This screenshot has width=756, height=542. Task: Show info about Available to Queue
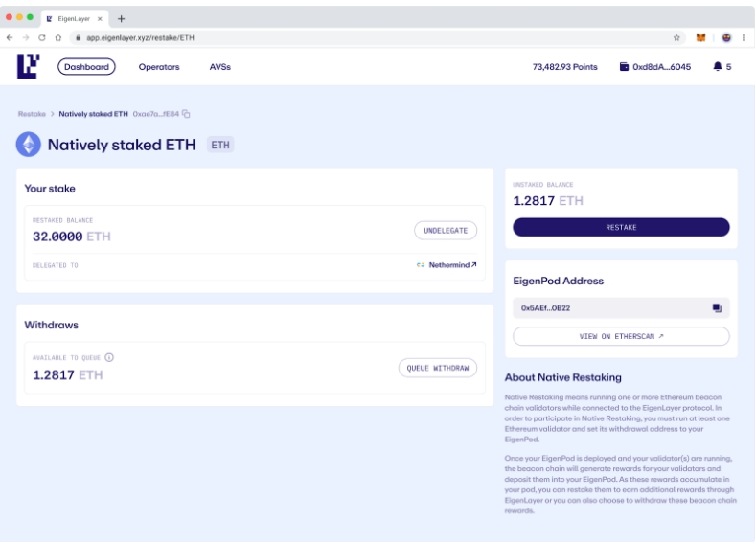coord(109,357)
